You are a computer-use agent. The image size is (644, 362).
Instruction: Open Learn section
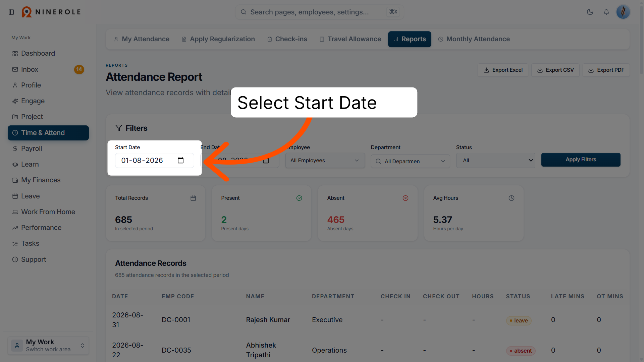click(48, 164)
